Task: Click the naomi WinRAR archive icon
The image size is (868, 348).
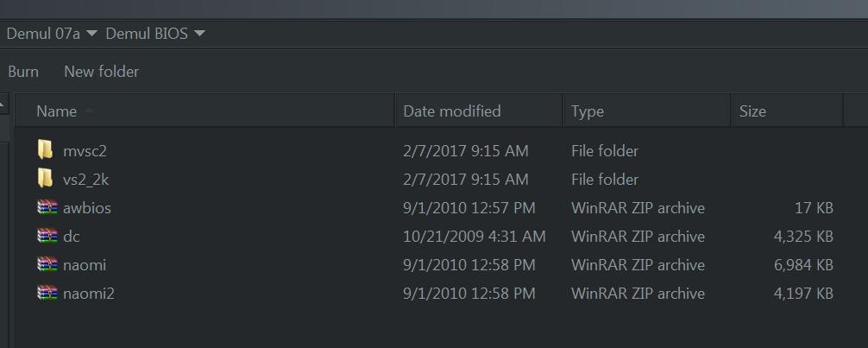Action: tap(47, 265)
